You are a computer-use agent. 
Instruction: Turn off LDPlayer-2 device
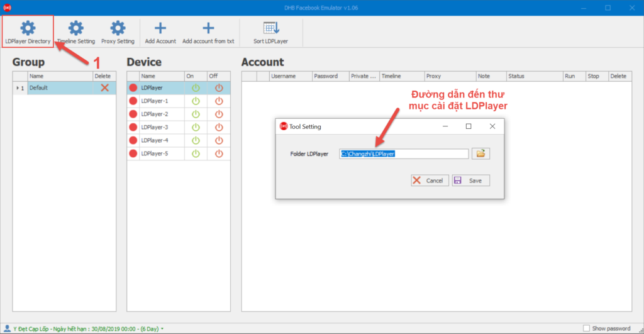pos(219,114)
